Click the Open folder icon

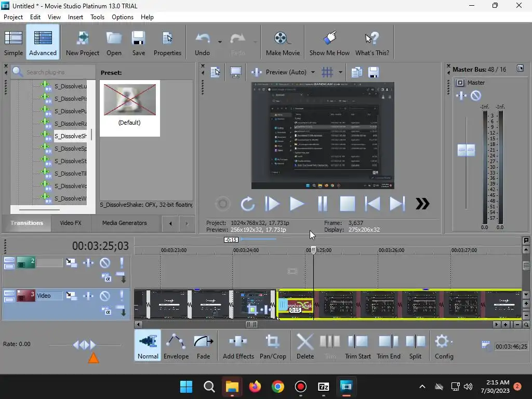(114, 43)
